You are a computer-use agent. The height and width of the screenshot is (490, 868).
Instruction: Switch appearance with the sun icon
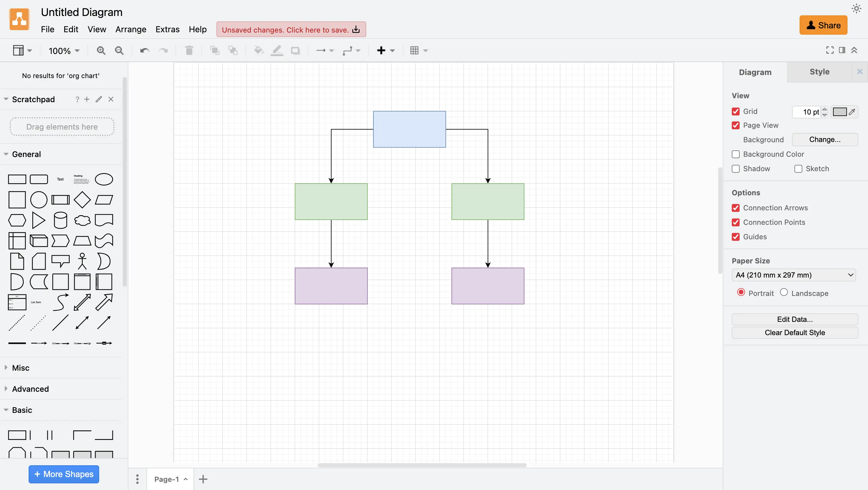click(x=856, y=8)
